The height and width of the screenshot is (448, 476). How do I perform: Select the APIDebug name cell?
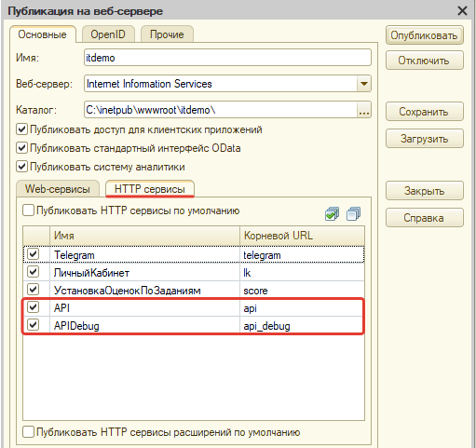(144, 326)
